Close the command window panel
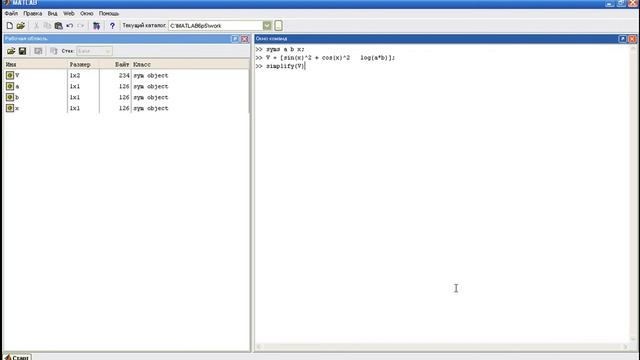The height and width of the screenshot is (360, 640). click(x=632, y=39)
